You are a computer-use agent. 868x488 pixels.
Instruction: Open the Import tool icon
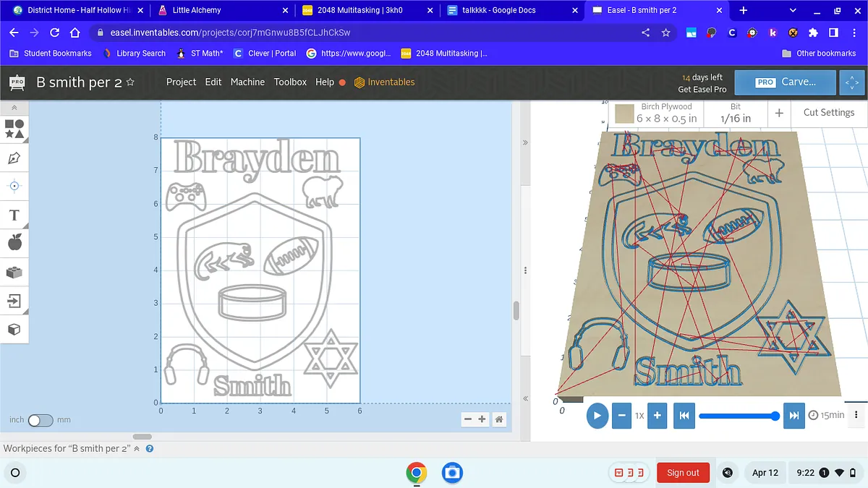[14, 301]
